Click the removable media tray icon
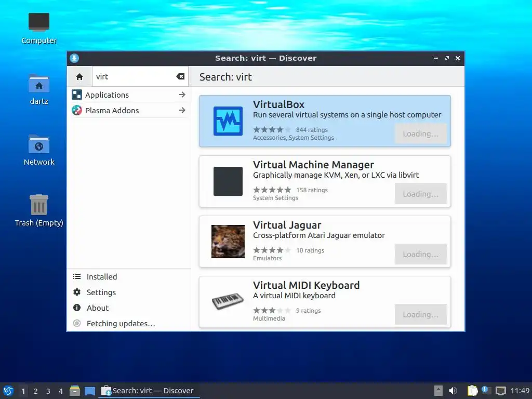Viewport: 532px width, 399px height. pyautogui.click(x=438, y=391)
